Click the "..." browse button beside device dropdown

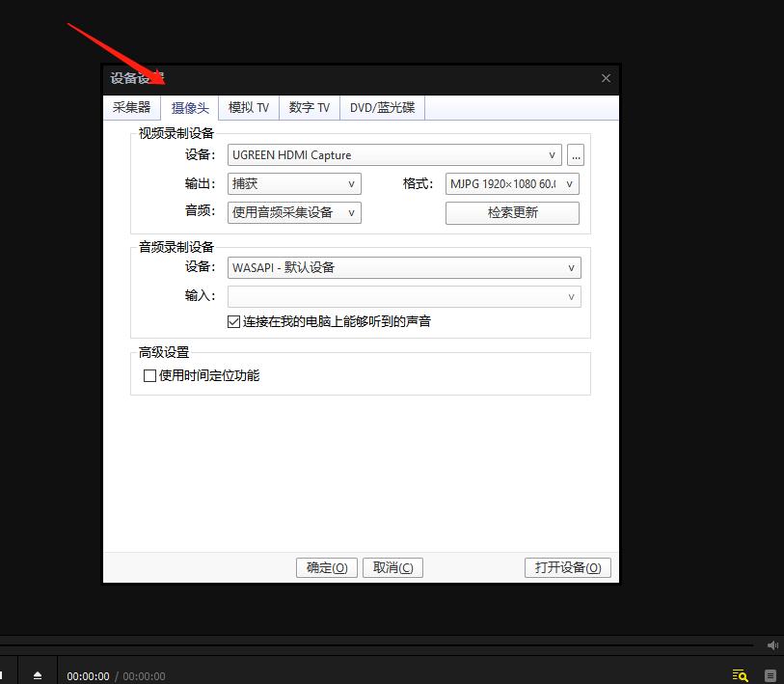click(x=576, y=154)
